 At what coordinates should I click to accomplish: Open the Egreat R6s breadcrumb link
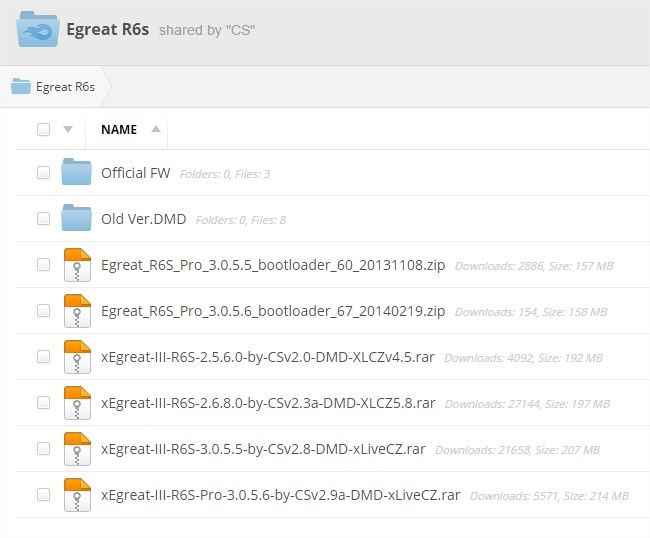point(65,87)
